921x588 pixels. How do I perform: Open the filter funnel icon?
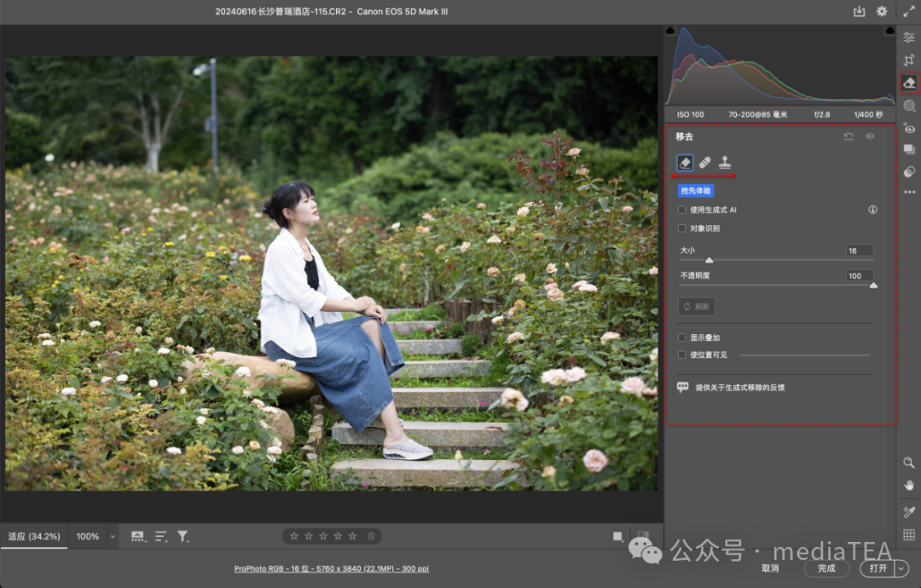coord(183,536)
